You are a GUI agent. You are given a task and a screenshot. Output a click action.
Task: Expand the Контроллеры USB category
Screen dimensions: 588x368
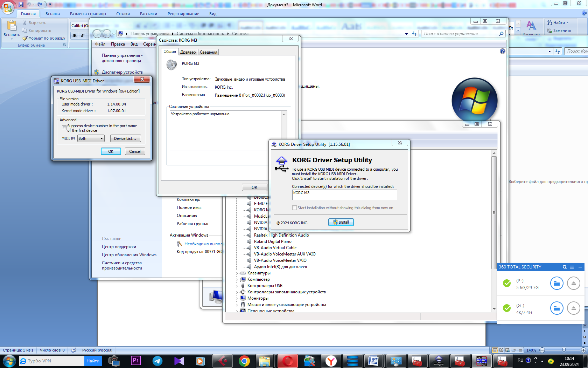click(x=237, y=286)
